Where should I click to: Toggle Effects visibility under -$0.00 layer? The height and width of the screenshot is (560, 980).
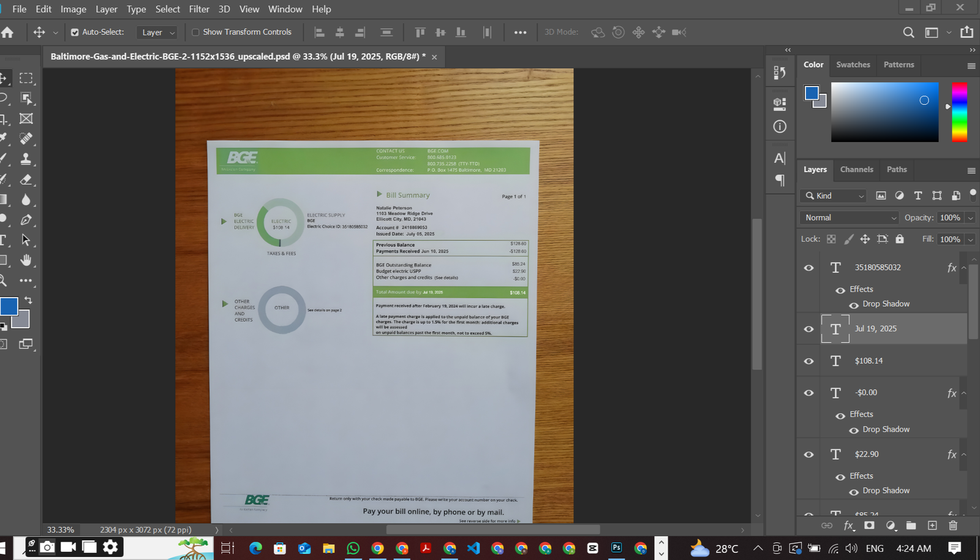coord(840,415)
